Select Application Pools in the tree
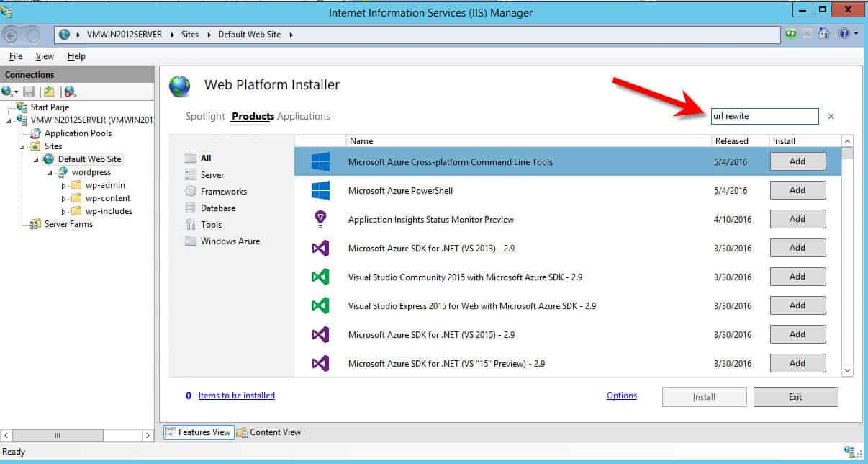Image resolution: width=868 pixels, height=464 pixels. [x=78, y=133]
